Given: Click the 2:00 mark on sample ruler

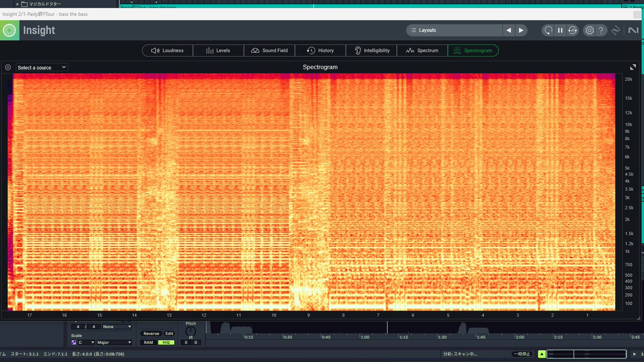Looking at the screenshot, I should click(519, 337).
